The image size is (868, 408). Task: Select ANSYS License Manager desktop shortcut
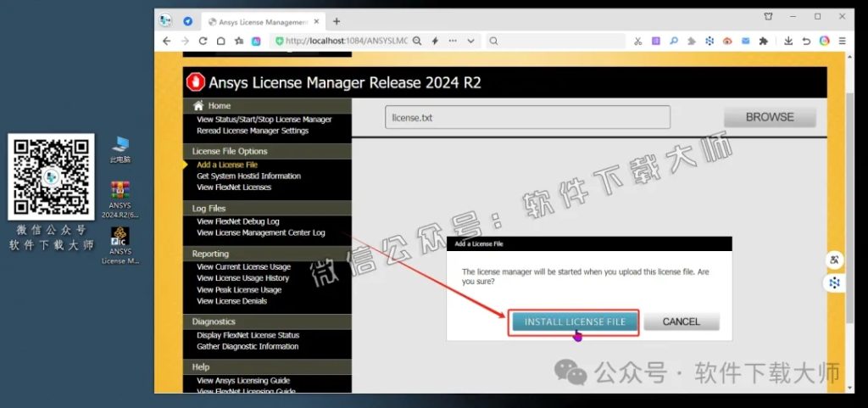coord(120,246)
